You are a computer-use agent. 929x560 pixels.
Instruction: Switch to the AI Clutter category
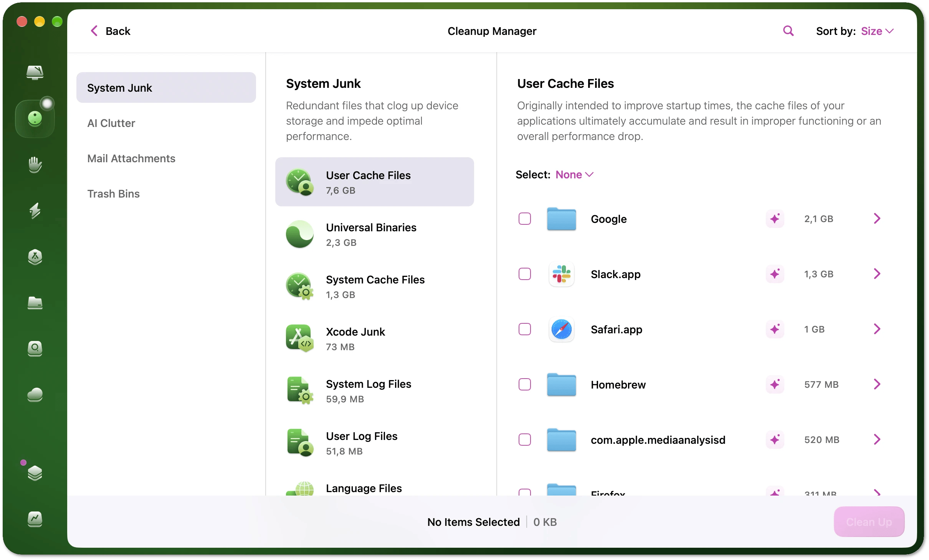166,123
